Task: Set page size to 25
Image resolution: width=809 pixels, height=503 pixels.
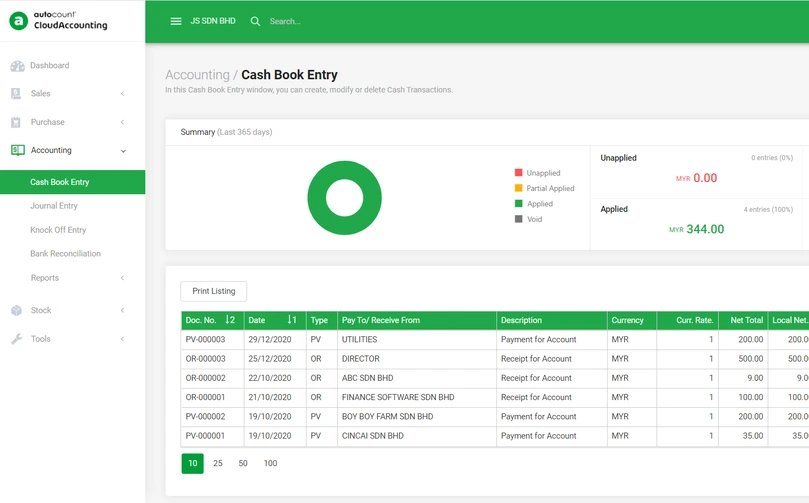Action: pyautogui.click(x=218, y=463)
